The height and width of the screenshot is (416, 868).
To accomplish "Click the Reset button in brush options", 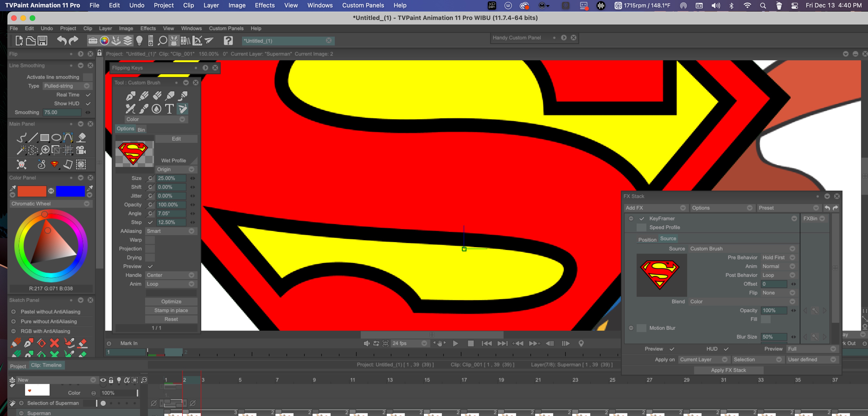I will [171, 319].
